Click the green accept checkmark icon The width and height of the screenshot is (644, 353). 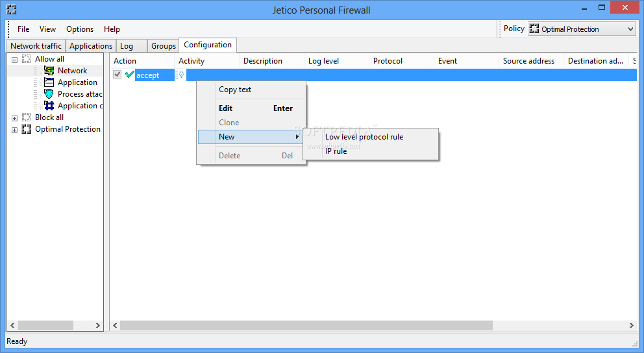(130, 74)
